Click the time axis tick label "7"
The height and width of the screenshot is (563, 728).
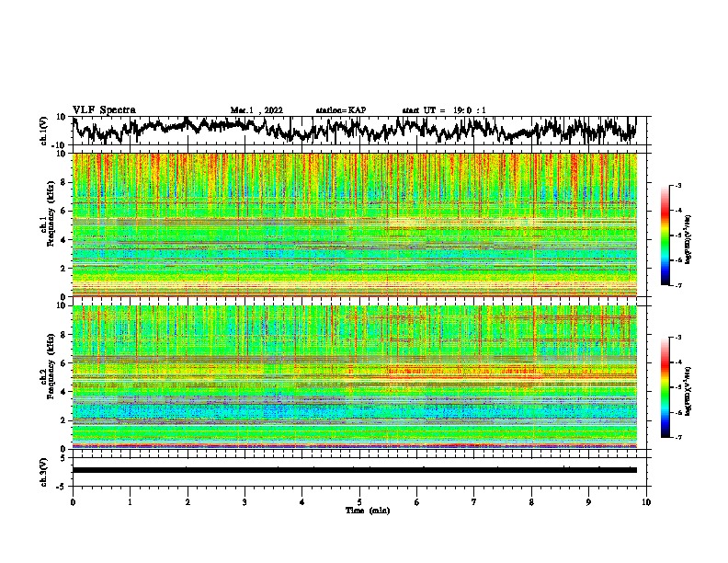[474, 502]
